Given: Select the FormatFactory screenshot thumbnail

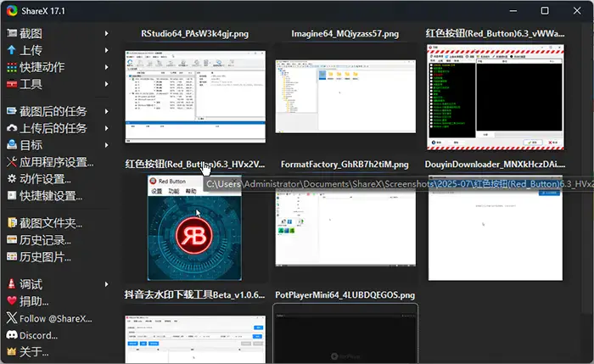Looking at the screenshot, I should [x=345, y=227].
